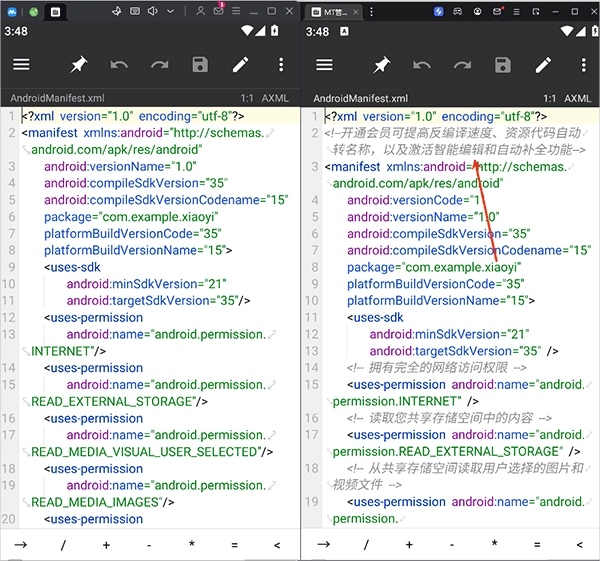The height and width of the screenshot is (561, 600).
Task: Open the three-dot overflow menu in the left editor
Action: (281, 65)
